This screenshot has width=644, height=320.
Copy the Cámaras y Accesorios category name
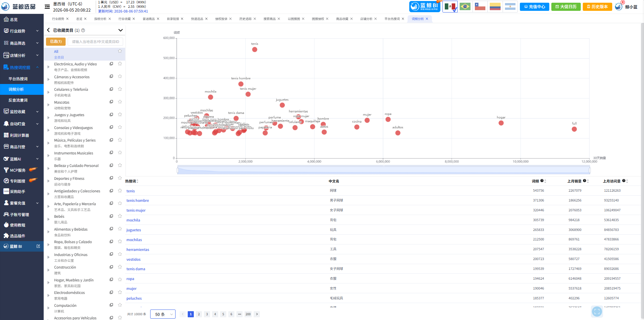(111, 76)
